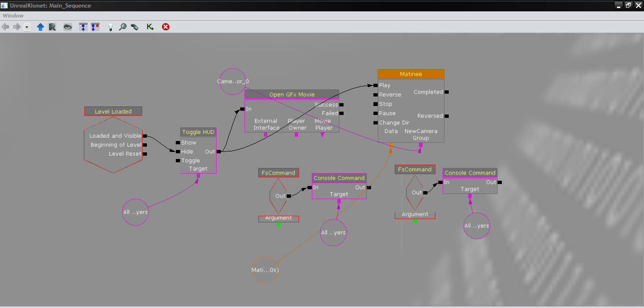Click the Level Reset output connector

145,154
